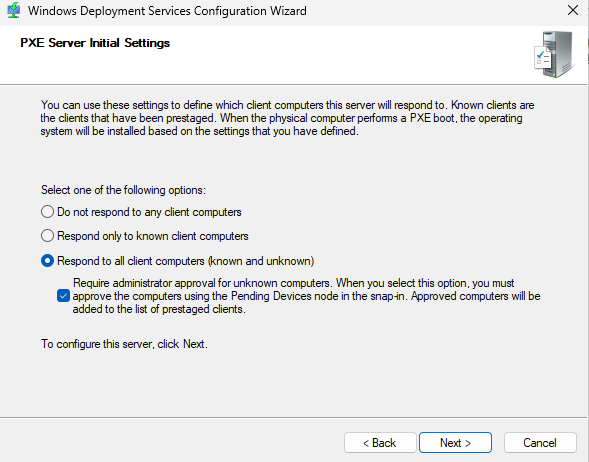589x462 pixels.
Task: Click the Windows Deployment Services title bar icon
Action: point(14,10)
